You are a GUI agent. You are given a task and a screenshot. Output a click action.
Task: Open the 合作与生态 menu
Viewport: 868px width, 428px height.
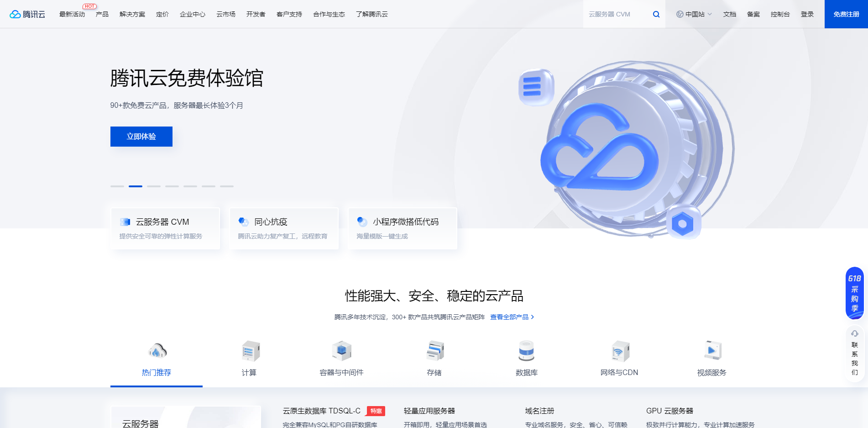coord(329,14)
